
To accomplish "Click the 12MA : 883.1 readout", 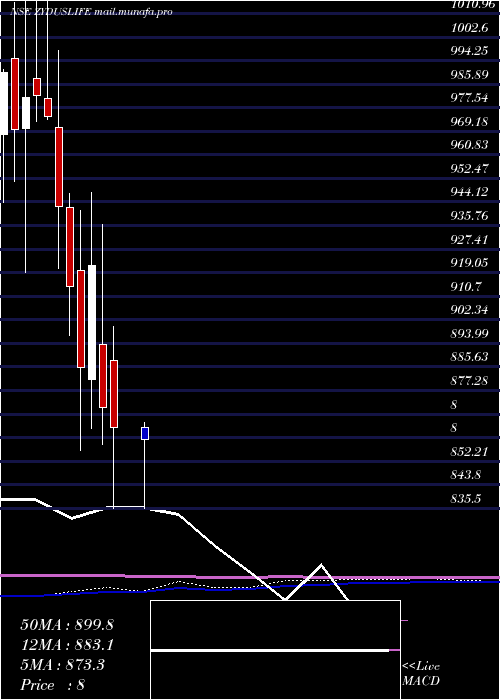I will click(x=67, y=645).
